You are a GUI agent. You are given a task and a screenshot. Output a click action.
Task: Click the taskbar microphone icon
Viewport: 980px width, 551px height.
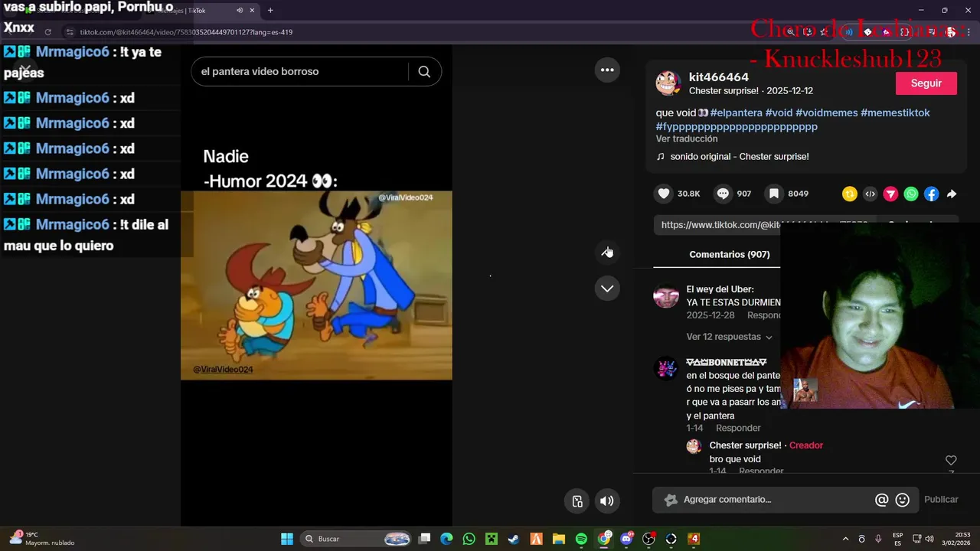coord(878,539)
